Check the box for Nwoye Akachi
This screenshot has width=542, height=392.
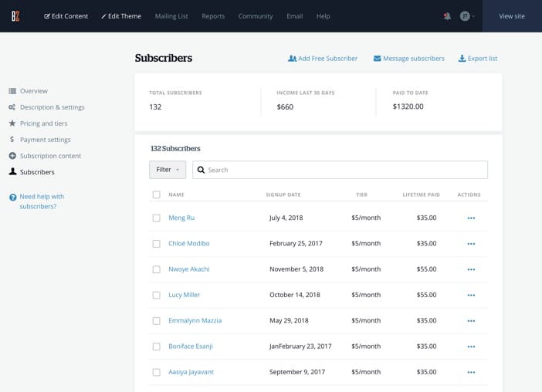coord(156,269)
